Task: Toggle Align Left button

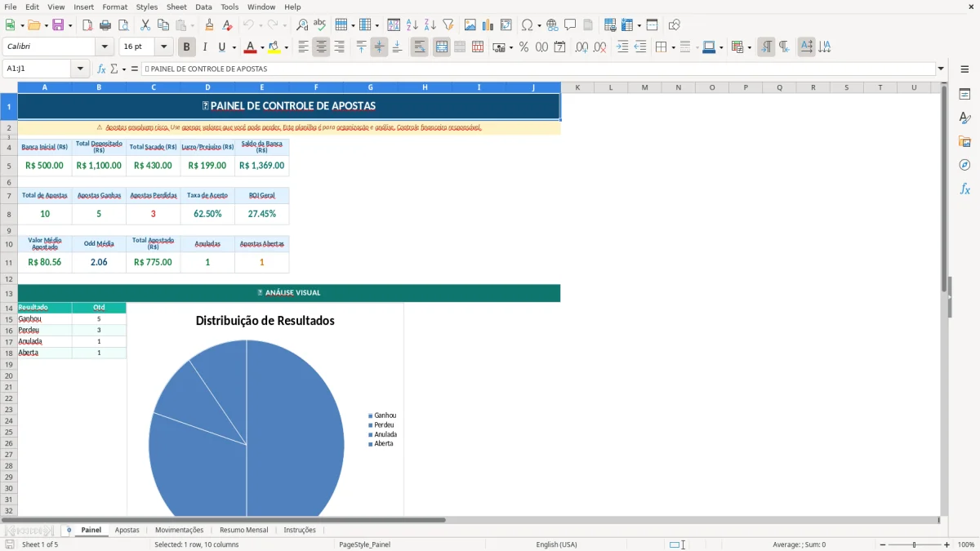Action: click(x=303, y=47)
